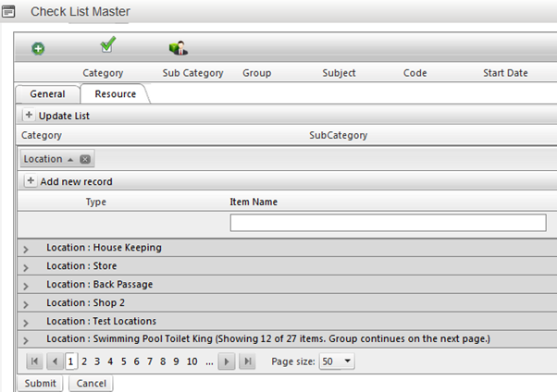Click the Check List Master window icon

9,12
